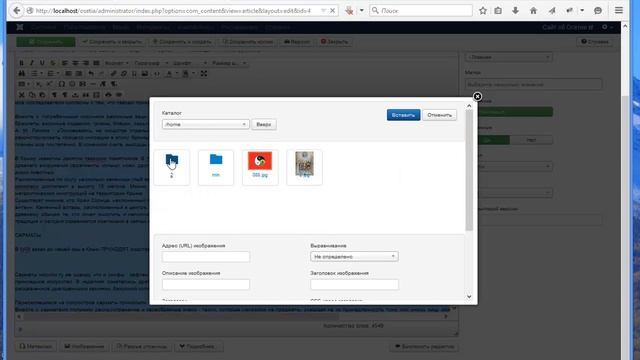Click Undo in the editor toolbar

91,73
